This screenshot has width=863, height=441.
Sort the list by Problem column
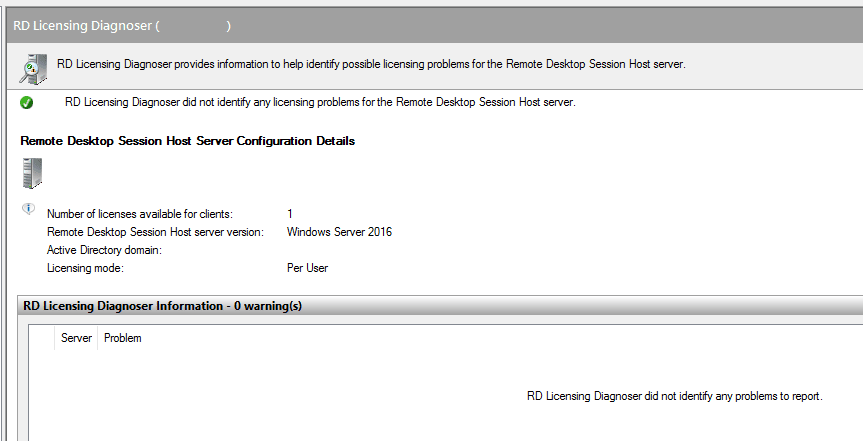[x=123, y=338]
